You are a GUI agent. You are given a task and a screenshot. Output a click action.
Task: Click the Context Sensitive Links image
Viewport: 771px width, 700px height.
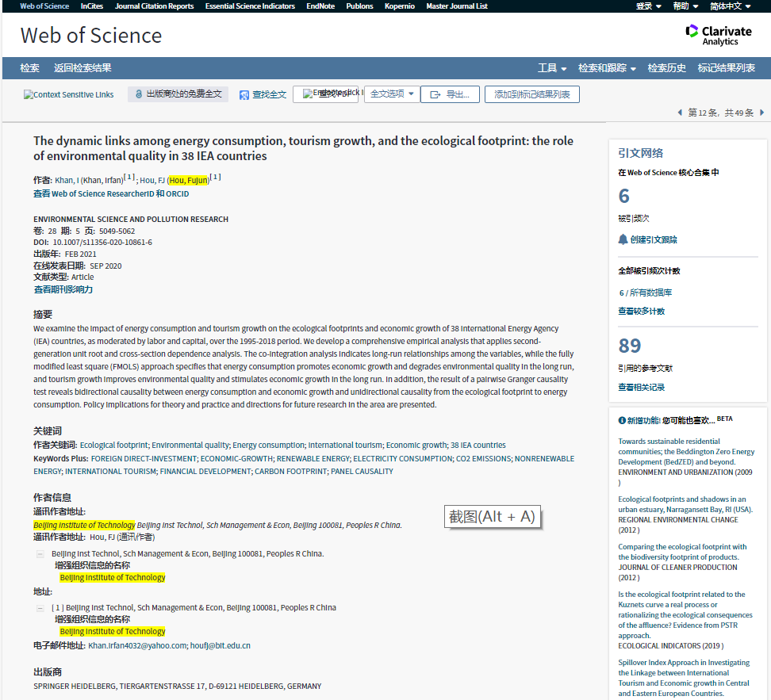(69, 95)
